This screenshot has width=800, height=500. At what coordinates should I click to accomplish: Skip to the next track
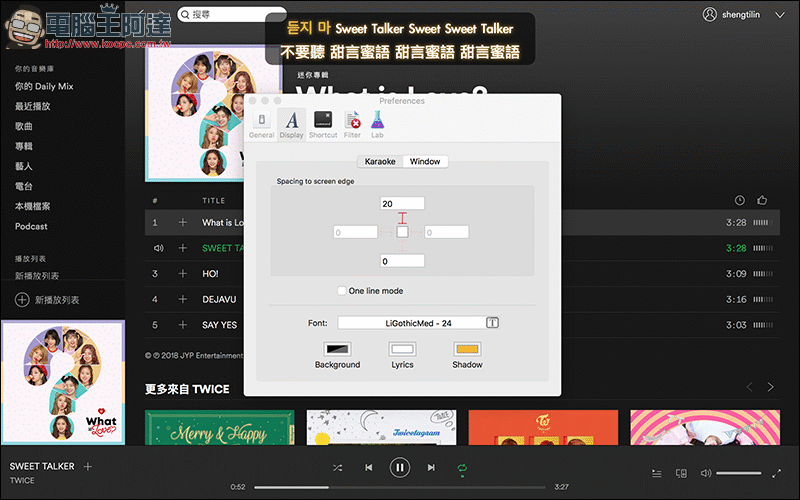[431, 467]
